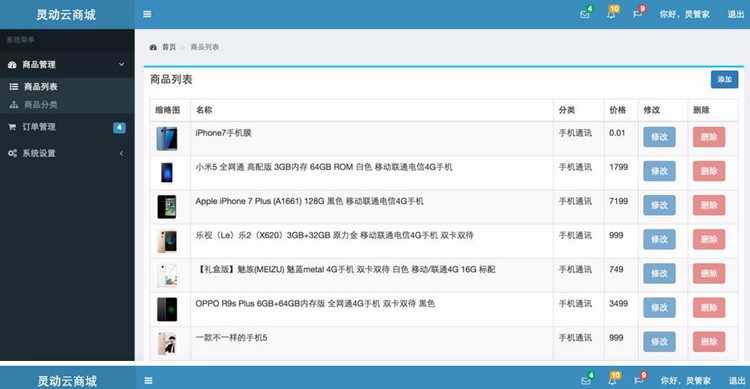Click 灵动云商城 logo in top header
Viewport: 750px width, 389px height.
click(66, 15)
